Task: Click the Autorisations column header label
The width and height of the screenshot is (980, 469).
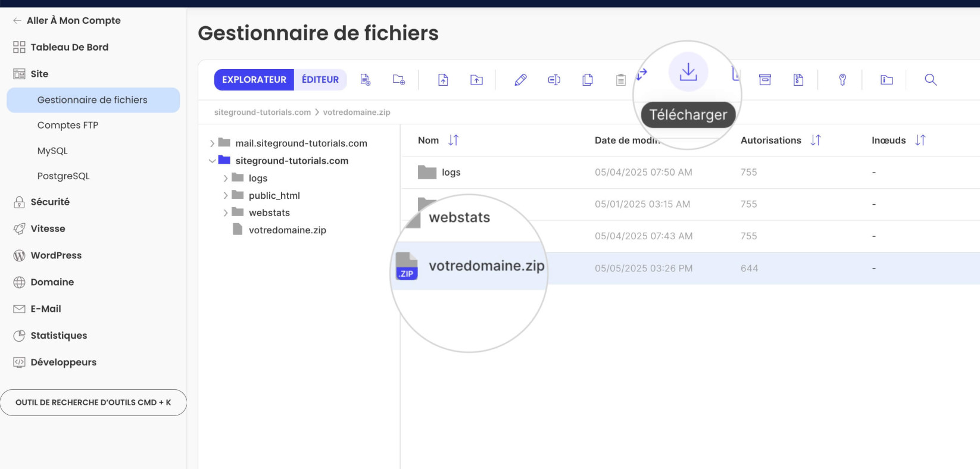Action: [x=771, y=140]
